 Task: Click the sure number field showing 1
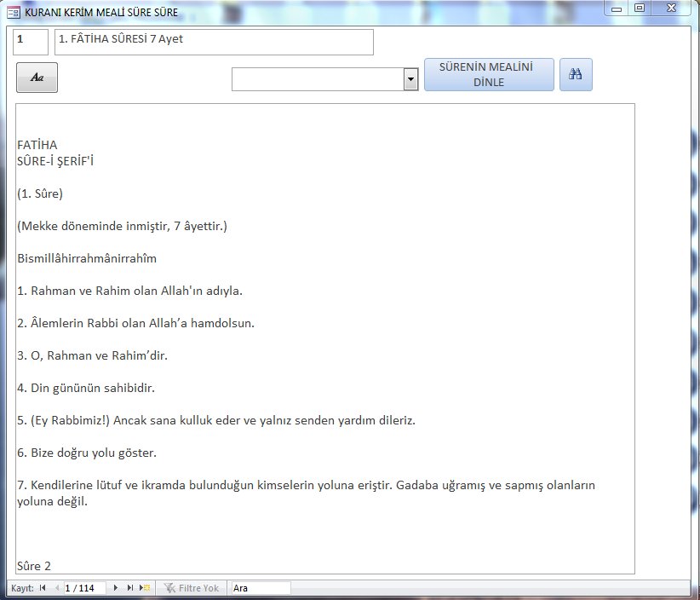coord(31,42)
